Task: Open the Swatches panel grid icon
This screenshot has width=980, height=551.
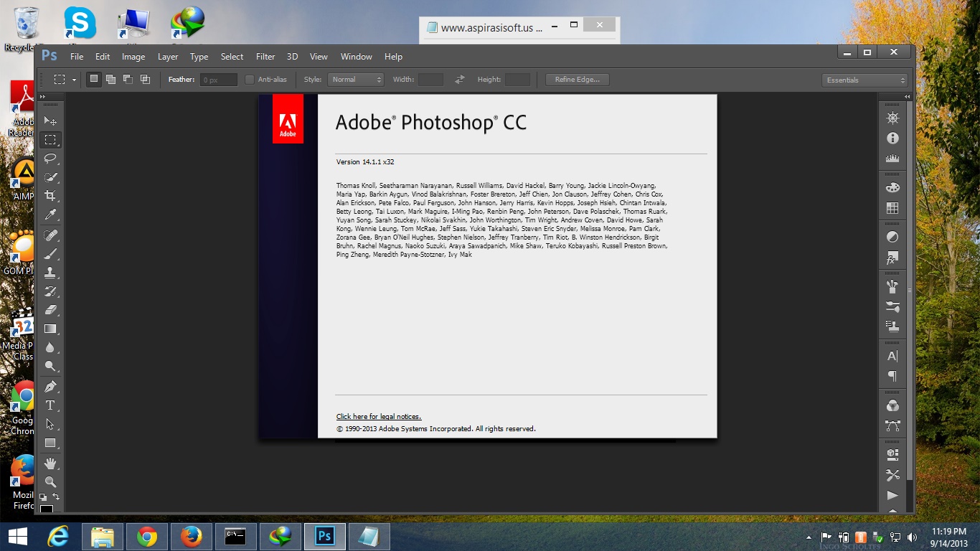Action: (x=892, y=208)
